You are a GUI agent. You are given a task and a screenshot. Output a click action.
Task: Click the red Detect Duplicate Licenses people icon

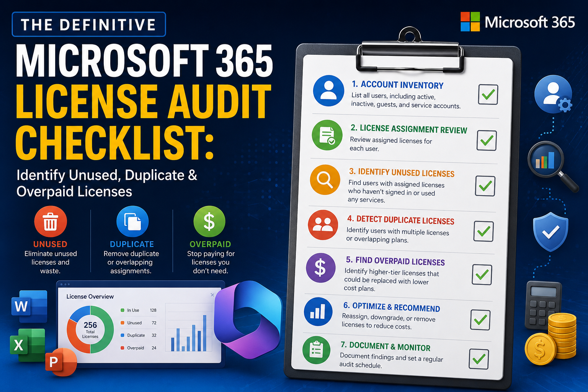click(323, 225)
